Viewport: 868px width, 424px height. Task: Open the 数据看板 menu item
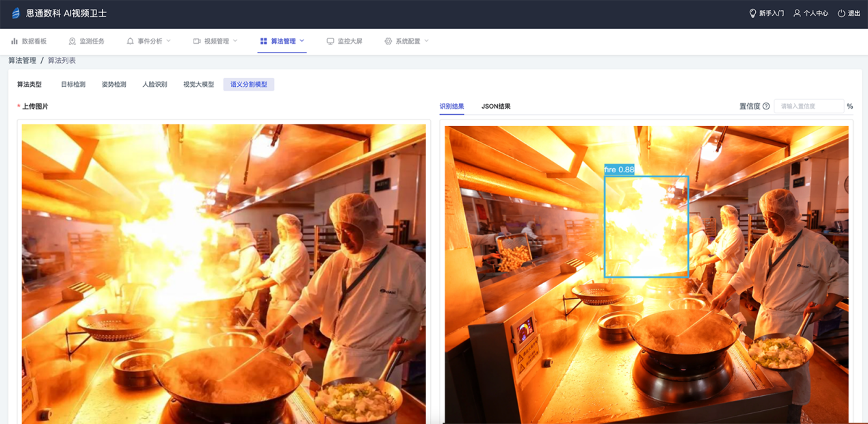[29, 41]
